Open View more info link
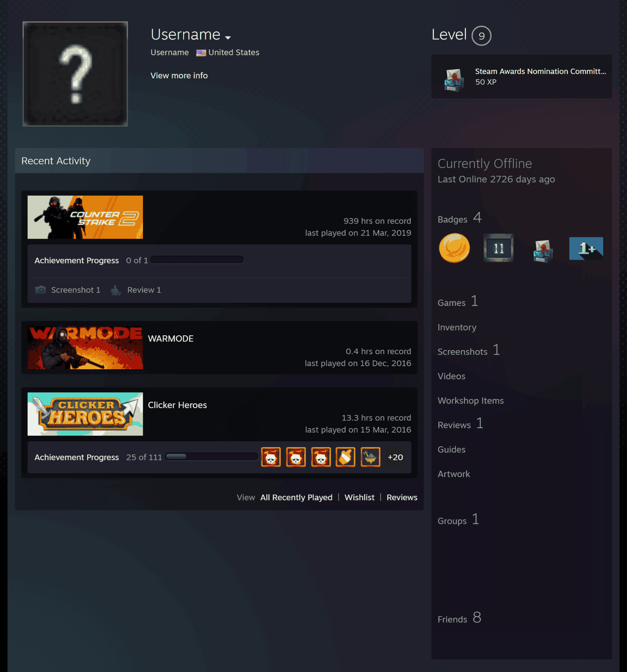The height and width of the screenshot is (672, 627). pos(179,76)
